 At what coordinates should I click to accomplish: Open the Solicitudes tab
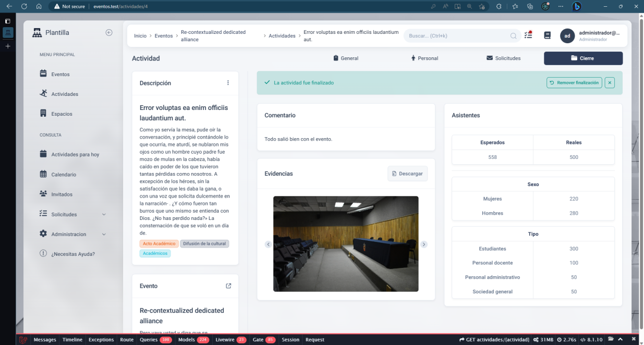pyautogui.click(x=503, y=58)
